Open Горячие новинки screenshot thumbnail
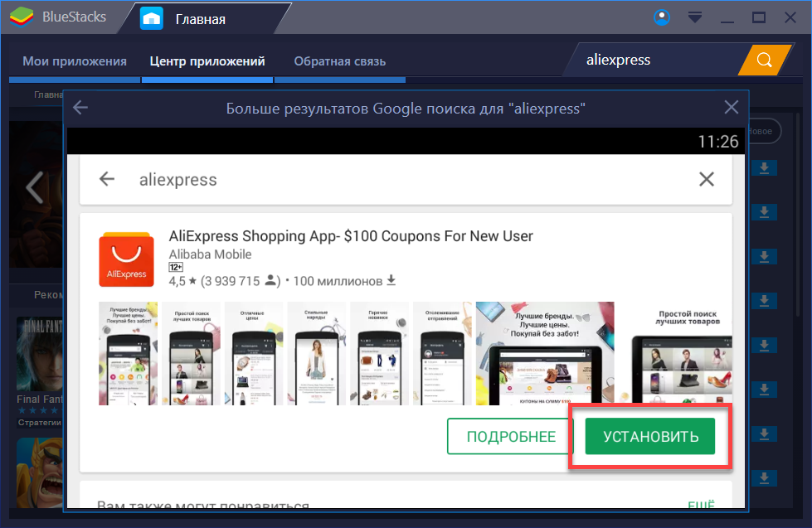812x528 pixels. tap(380, 353)
